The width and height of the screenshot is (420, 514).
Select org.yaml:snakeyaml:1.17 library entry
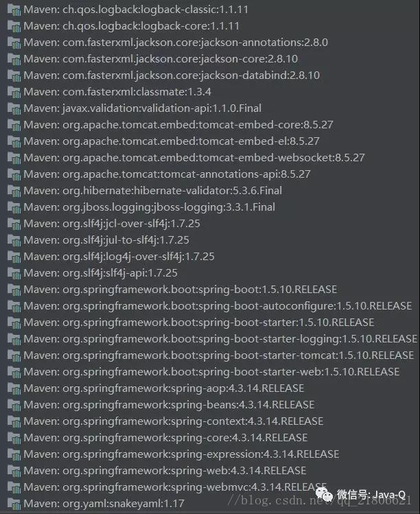(96, 504)
